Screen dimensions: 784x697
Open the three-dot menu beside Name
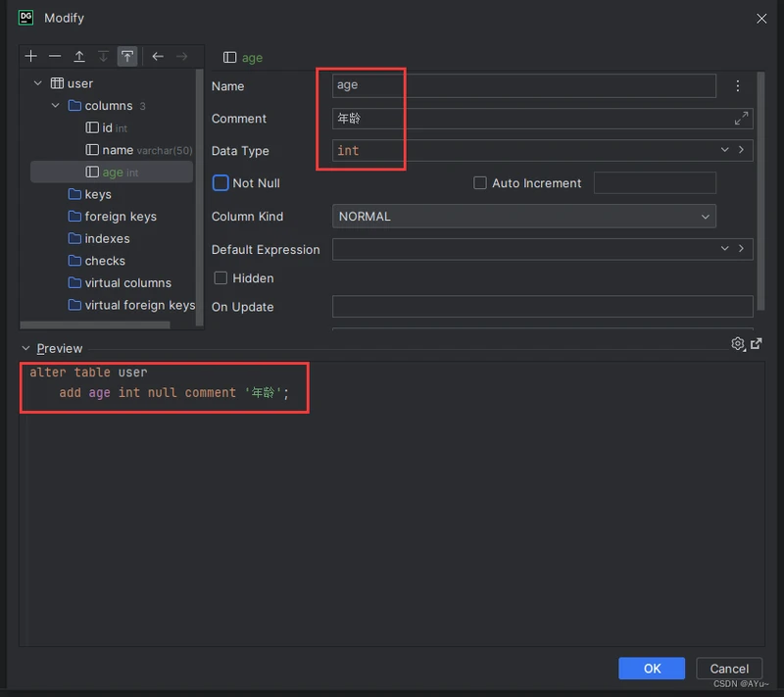[738, 86]
